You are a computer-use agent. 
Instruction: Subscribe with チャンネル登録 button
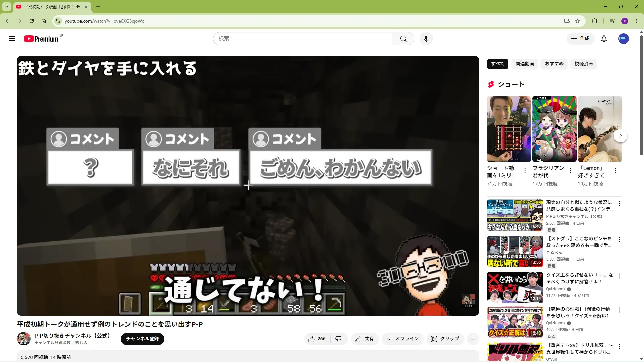pyautogui.click(x=142, y=339)
